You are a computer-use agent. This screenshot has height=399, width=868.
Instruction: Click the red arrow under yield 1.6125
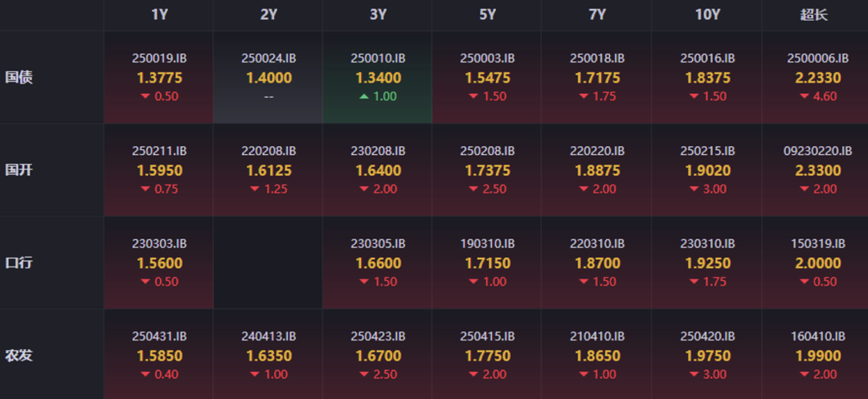(x=255, y=189)
